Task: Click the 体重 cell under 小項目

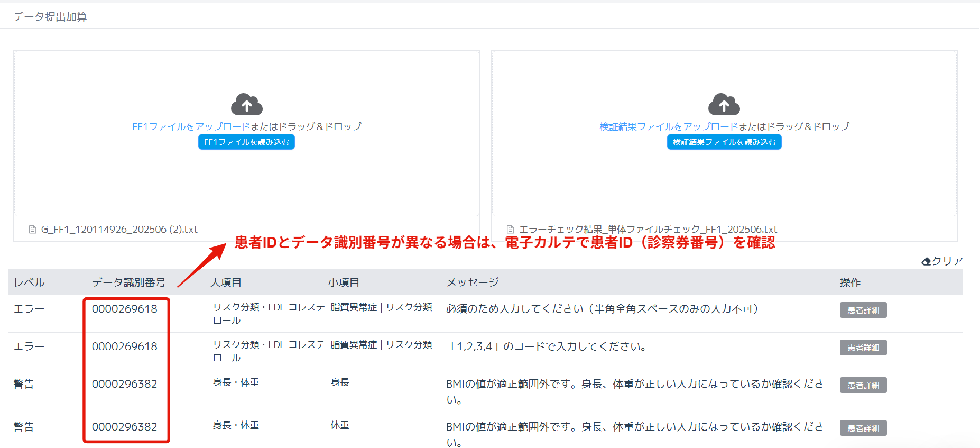Action: (x=340, y=425)
